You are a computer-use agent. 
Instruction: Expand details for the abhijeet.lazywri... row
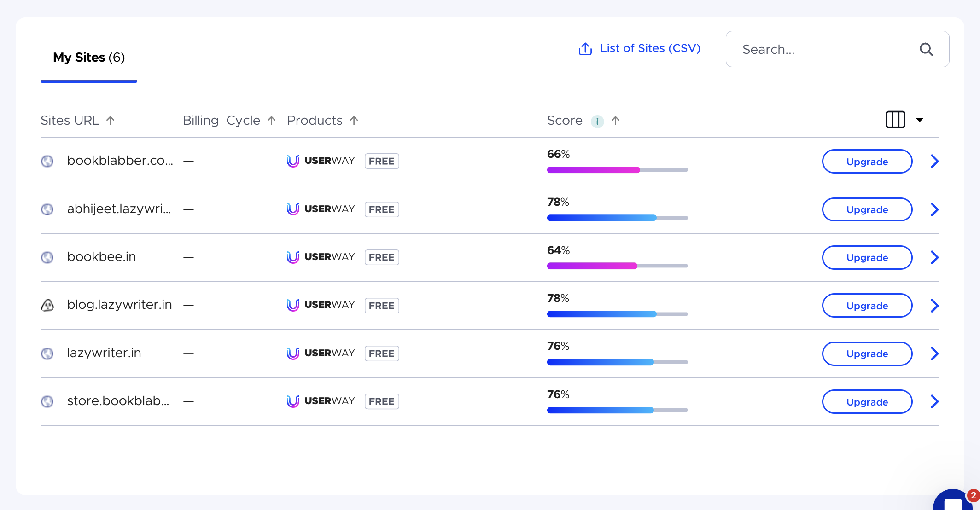pos(934,209)
